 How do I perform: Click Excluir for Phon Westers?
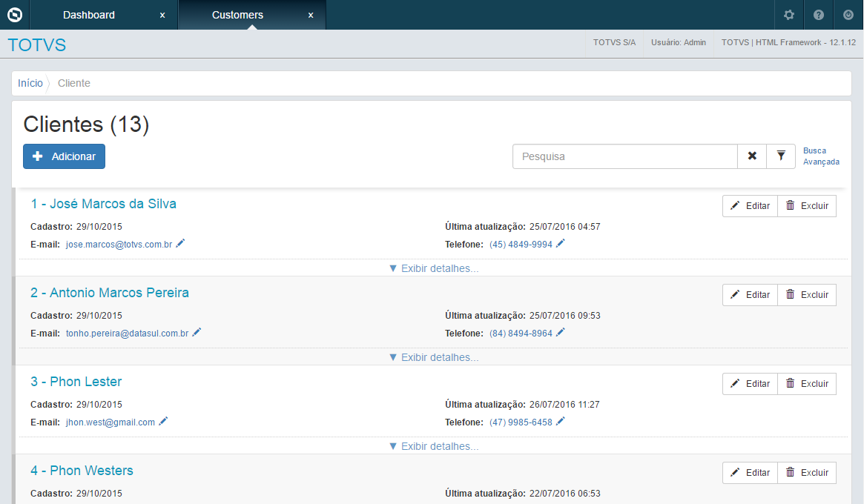click(x=807, y=473)
